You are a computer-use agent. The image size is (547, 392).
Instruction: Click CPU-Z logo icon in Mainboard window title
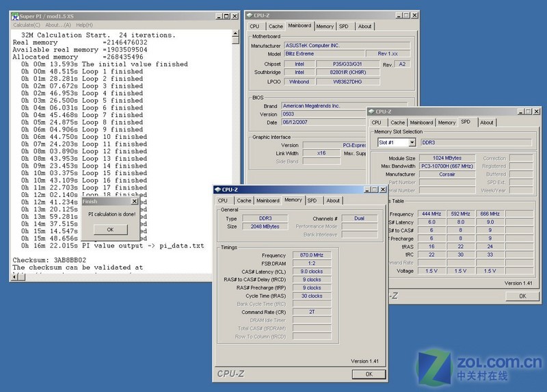click(250, 15)
